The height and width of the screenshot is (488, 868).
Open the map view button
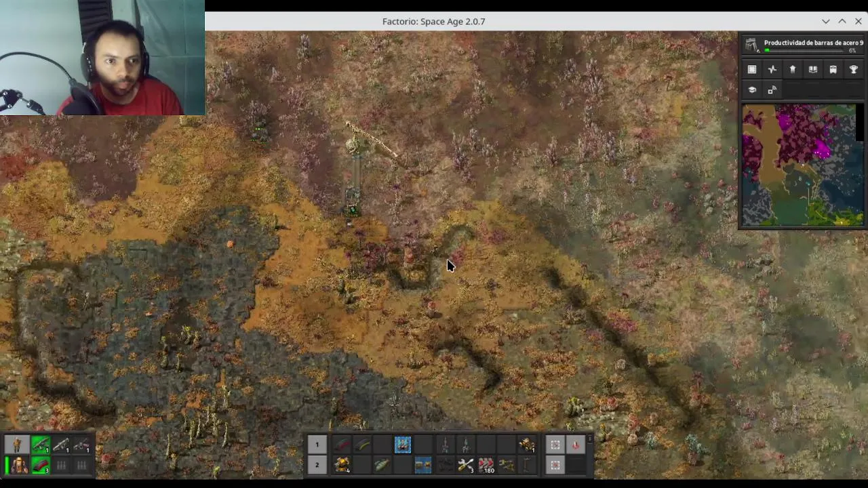point(752,69)
